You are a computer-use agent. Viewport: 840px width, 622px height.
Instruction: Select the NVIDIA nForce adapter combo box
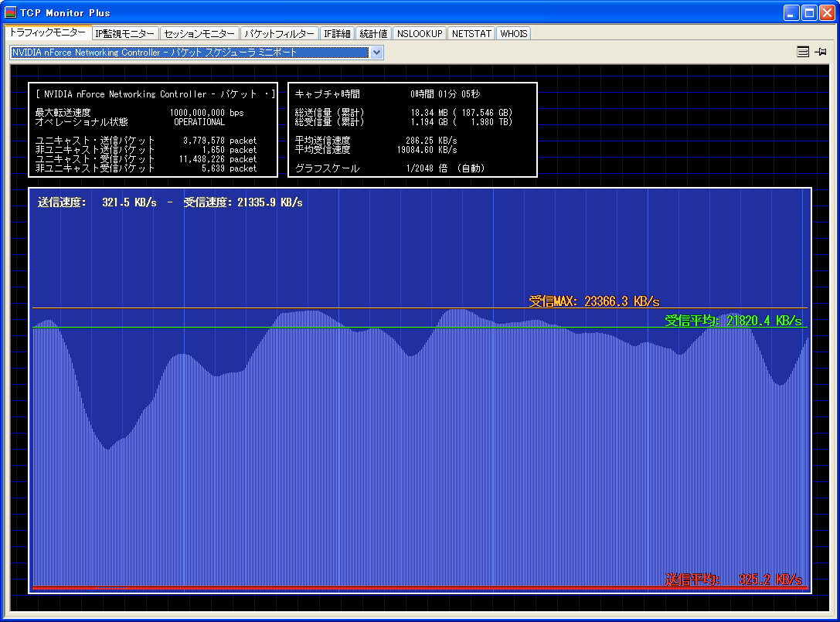click(189, 53)
